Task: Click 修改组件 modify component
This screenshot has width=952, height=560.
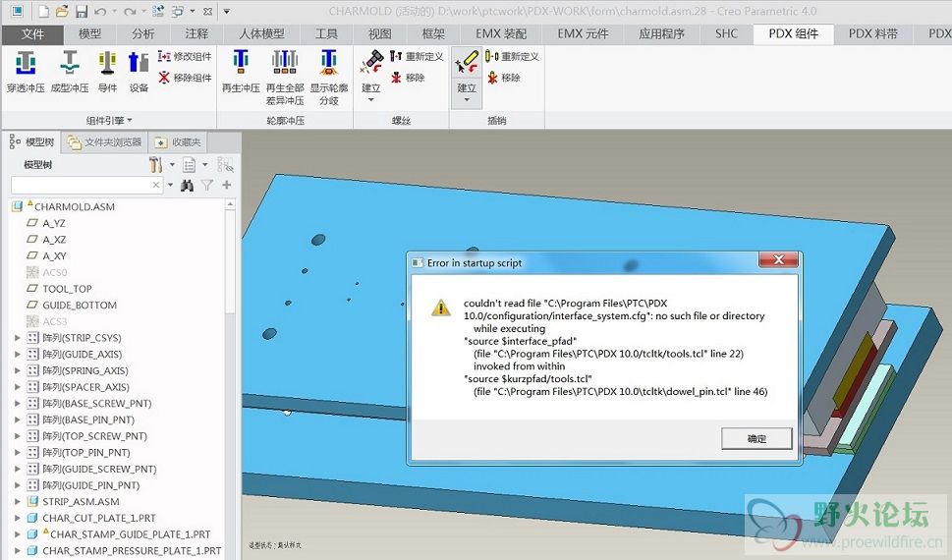Action: pos(185,56)
